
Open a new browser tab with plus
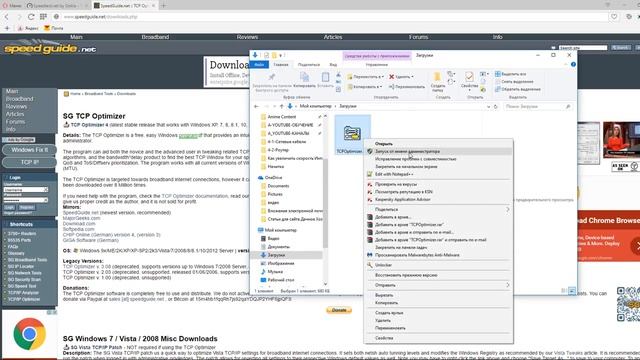(x=163, y=5)
